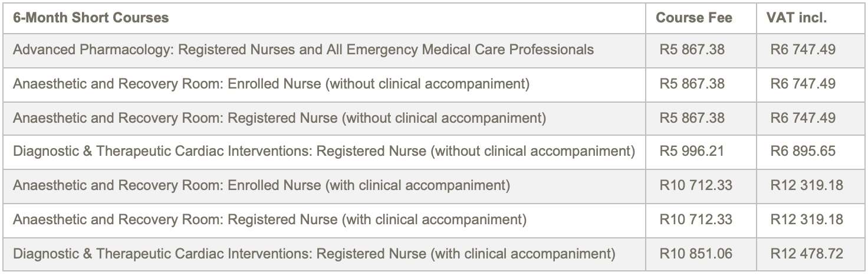Click the R6 895.65 VAT price
Screen dimensions: 868x275
[x=803, y=152]
